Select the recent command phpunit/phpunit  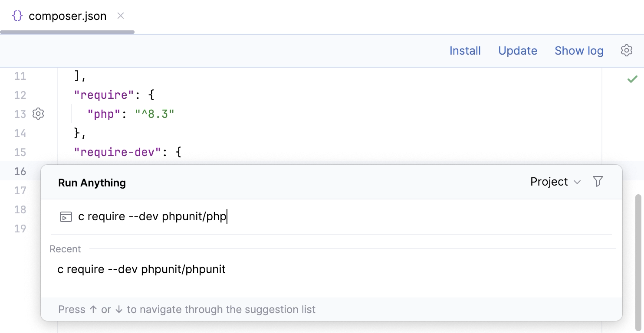point(141,269)
